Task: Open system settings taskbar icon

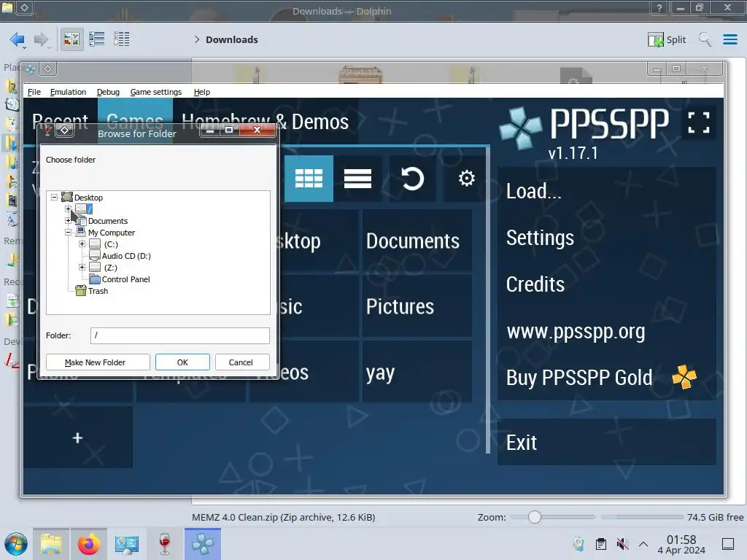Action: point(126,544)
